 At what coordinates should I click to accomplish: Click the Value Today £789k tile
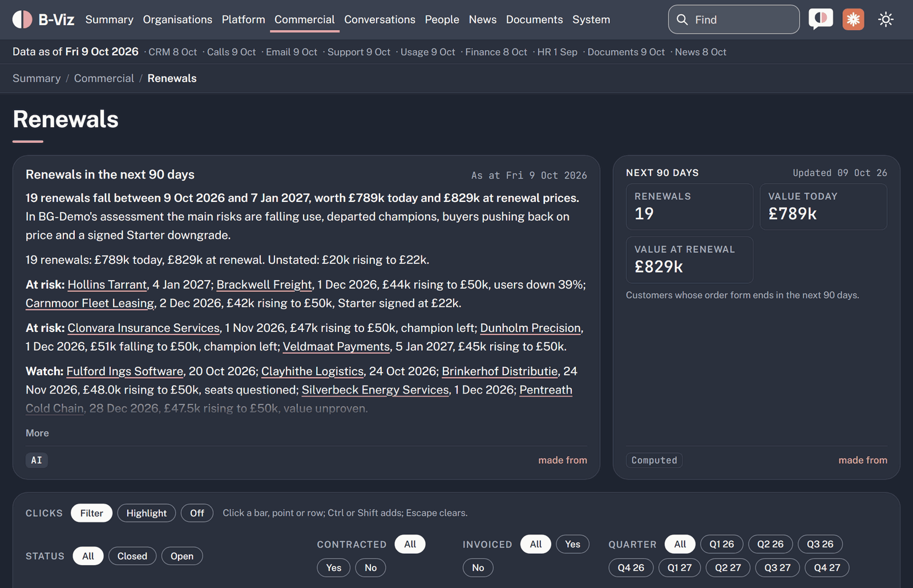click(x=823, y=206)
